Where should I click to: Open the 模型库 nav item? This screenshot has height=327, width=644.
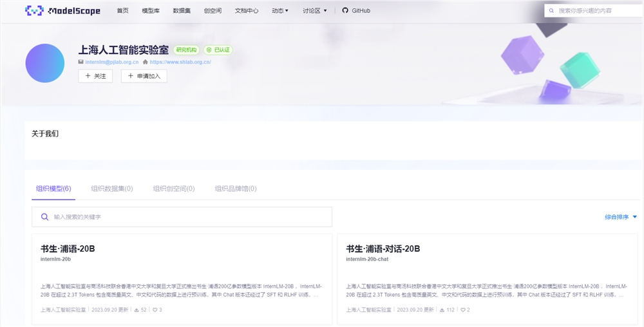click(151, 11)
